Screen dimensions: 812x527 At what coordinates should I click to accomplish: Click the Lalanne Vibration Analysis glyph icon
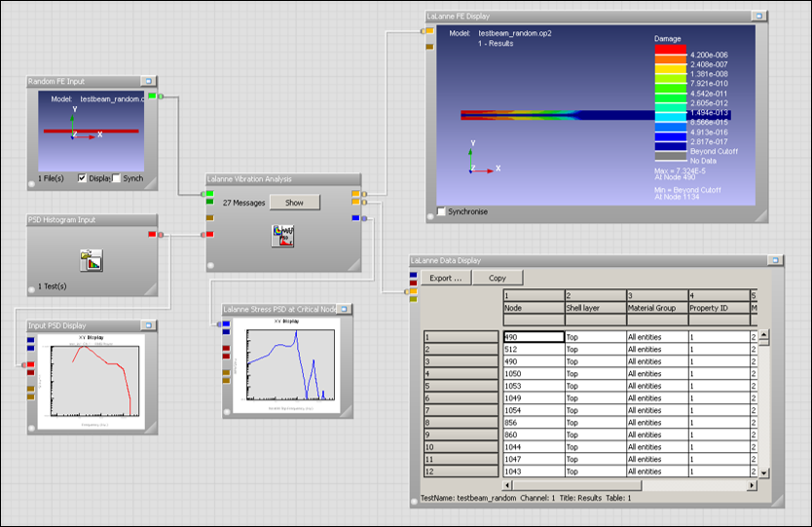282,236
